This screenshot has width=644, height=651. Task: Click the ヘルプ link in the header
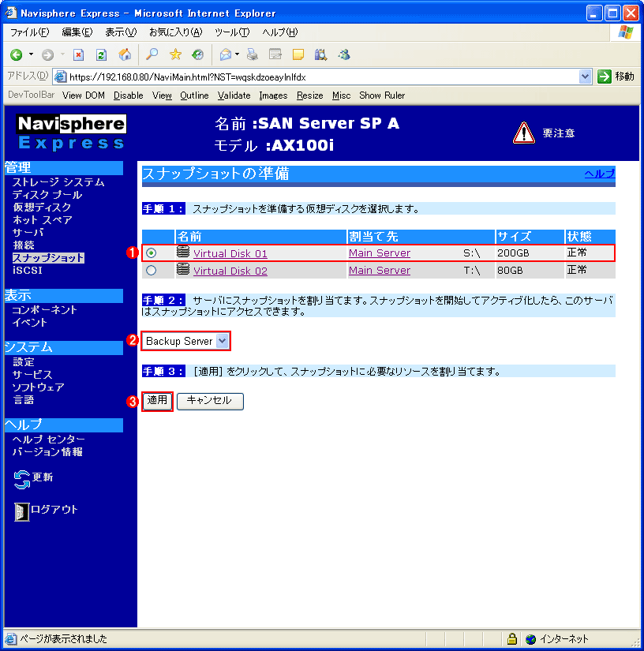click(x=599, y=174)
